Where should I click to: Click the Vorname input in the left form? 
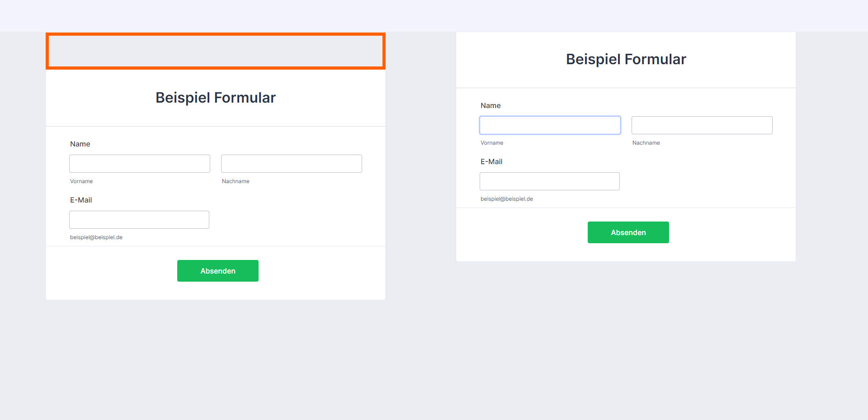pos(139,164)
